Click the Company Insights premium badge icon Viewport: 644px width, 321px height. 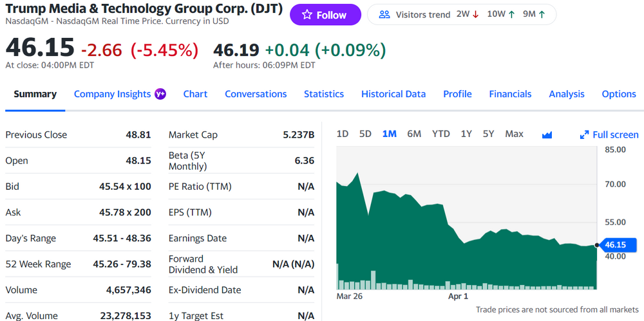tap(160, 94)
